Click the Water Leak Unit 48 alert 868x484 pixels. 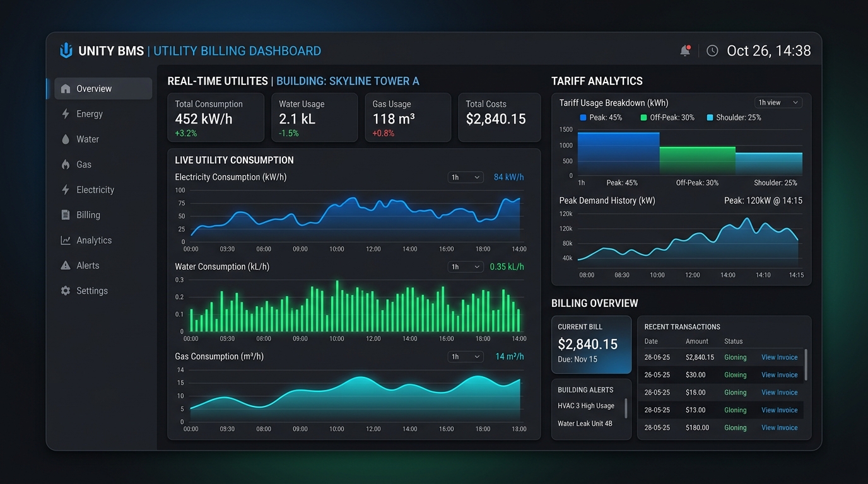pyautogui.click(x=585, y=423)
